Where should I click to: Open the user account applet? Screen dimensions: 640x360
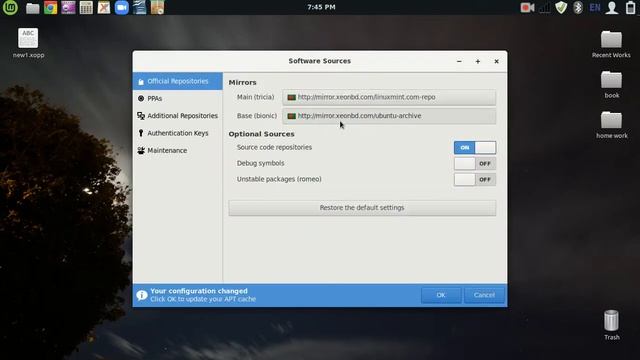click(x=612, y=8)
